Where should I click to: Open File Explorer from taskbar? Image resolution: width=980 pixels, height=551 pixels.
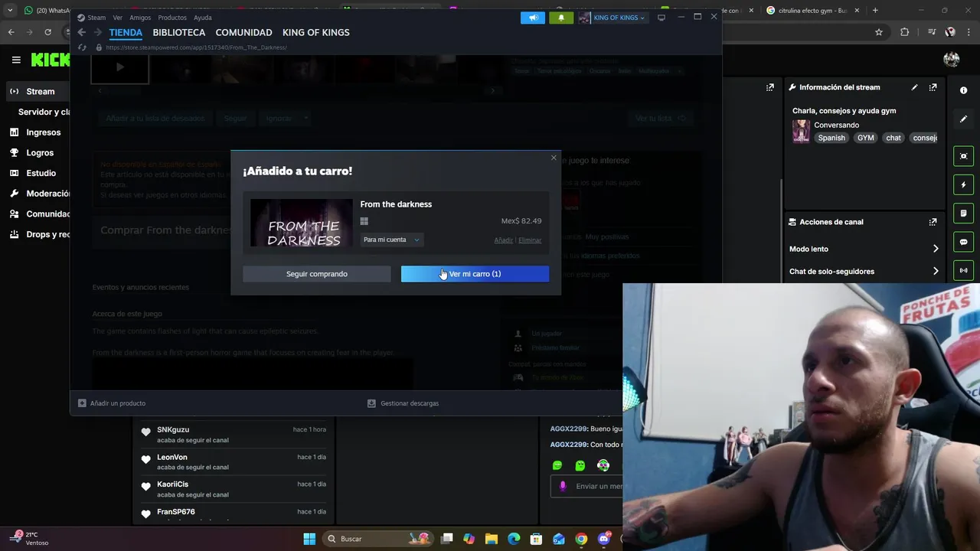coord(492,539)
